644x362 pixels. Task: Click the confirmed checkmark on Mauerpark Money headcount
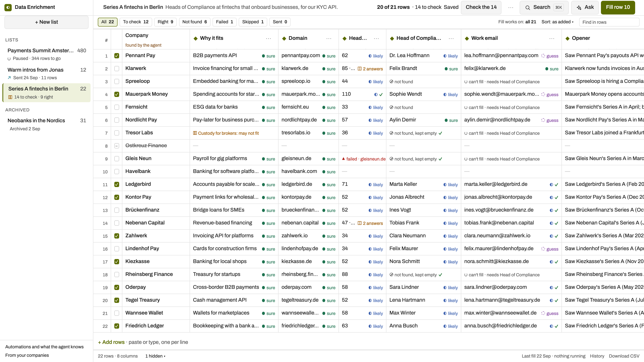[x=381, y=95]
